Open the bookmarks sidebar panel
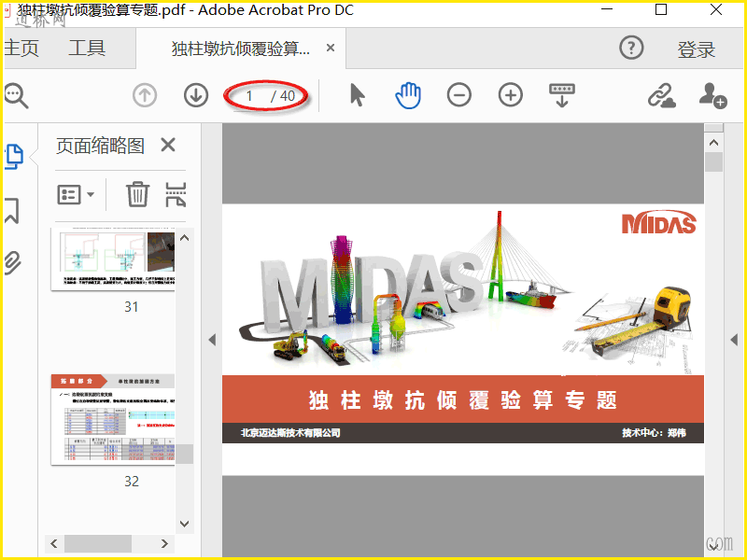 [x=12, y=211]
